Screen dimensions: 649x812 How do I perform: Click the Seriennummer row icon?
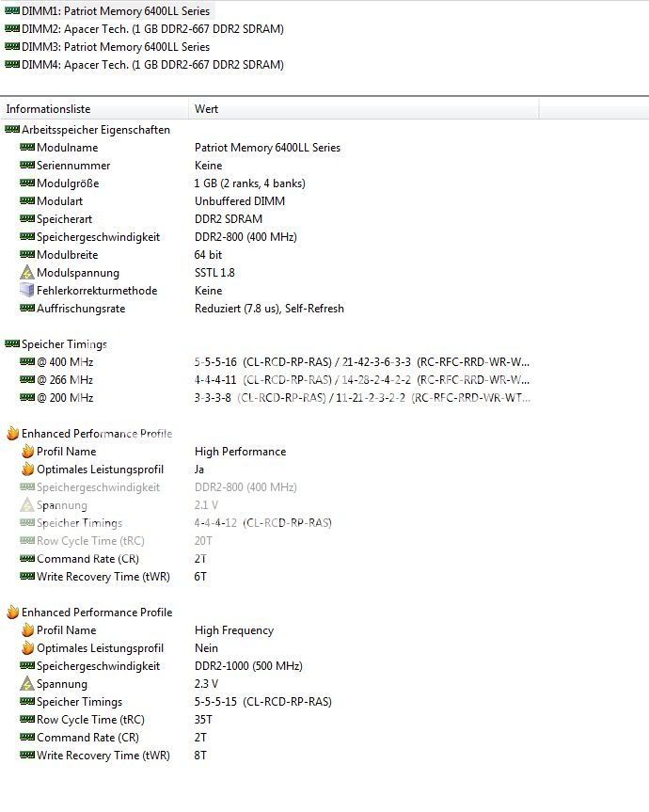tap(27, 165)
